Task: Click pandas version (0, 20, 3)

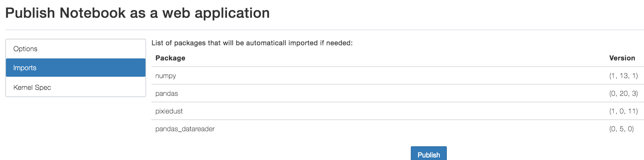Action: click(623, 94)
